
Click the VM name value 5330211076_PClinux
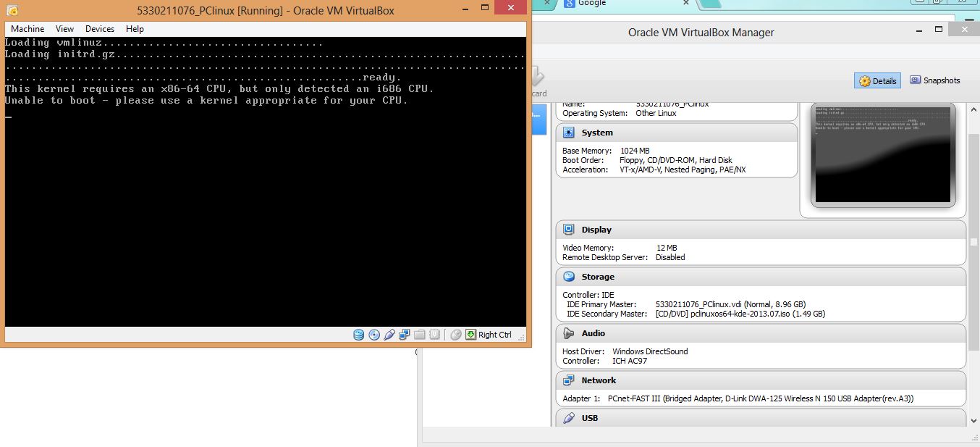672,104
